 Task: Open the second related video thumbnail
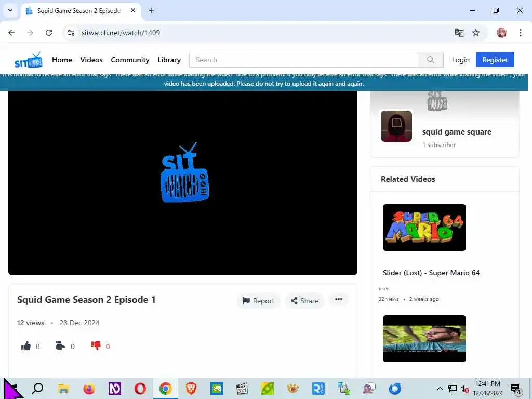point(424,339)
